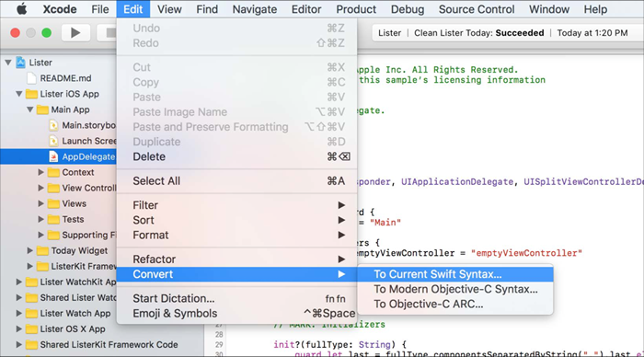Open the Editor menu
644x357 pixels.
coord(306,9)
